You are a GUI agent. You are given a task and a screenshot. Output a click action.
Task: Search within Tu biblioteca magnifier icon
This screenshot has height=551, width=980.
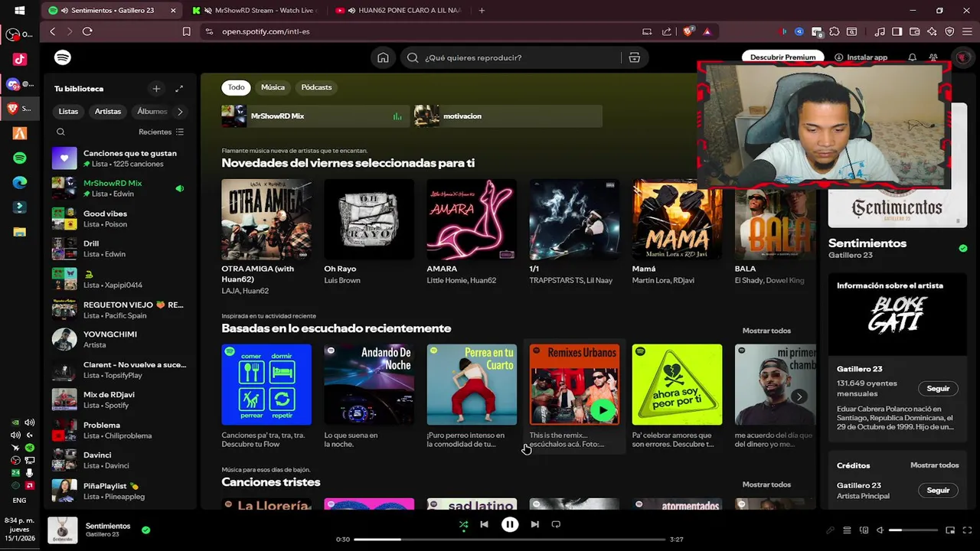[60, 132]
